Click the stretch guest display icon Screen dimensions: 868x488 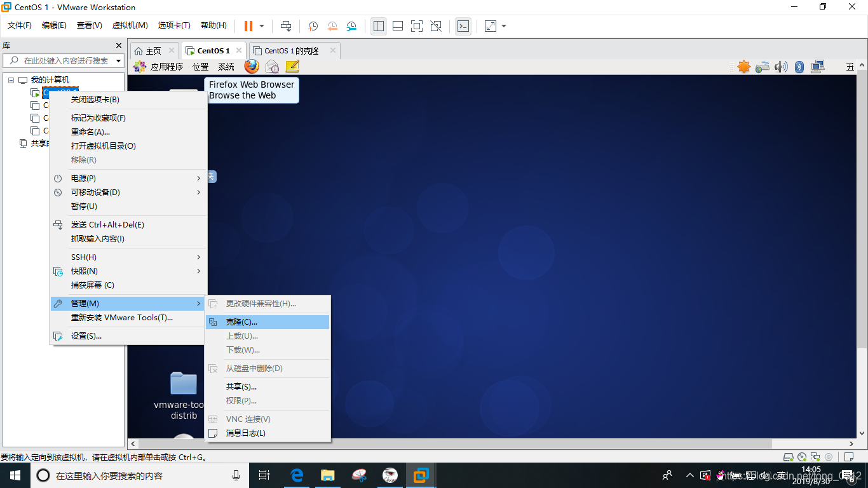[491, 26]
